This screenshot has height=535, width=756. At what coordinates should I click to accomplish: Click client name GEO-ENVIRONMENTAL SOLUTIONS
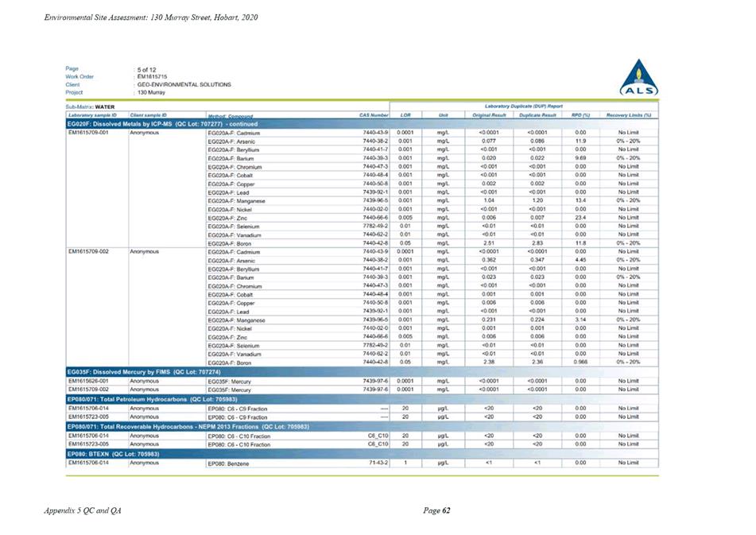pos(184,84)
